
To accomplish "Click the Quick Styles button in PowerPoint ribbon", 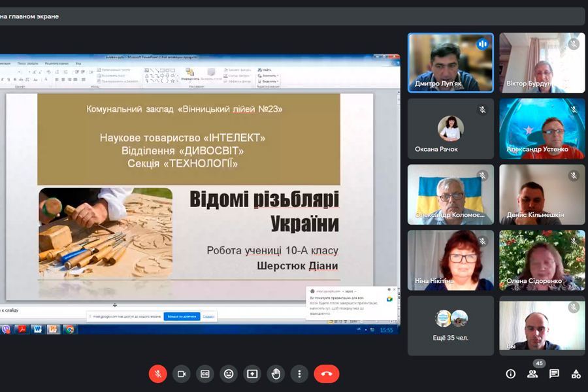I will [211, 74].
